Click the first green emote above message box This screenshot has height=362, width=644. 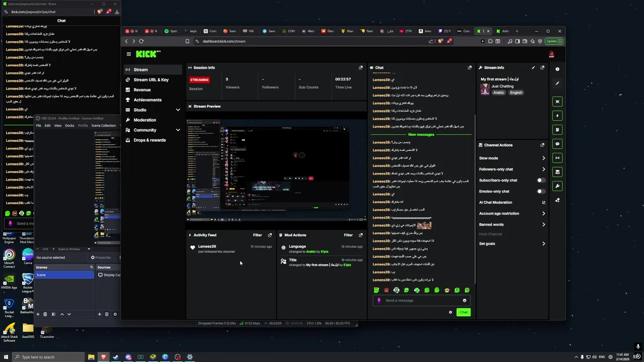pos(376,290)
